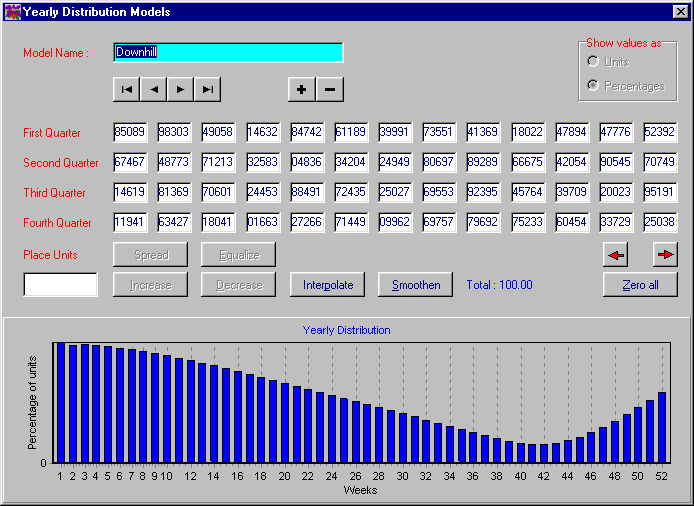Select Third Quarter cell 95191
Image resolution: width=694 pixels, height=506 pixels.
(x=660, y=192)
